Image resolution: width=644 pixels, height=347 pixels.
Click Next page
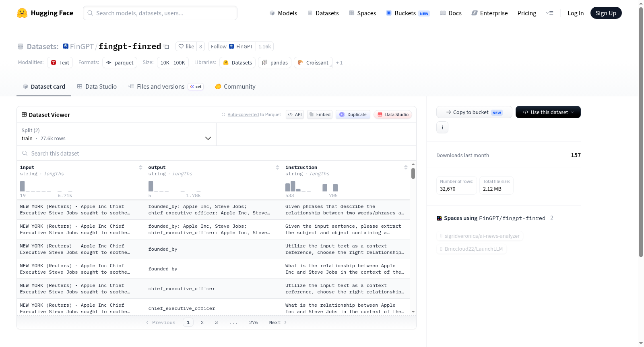[278, 322]
